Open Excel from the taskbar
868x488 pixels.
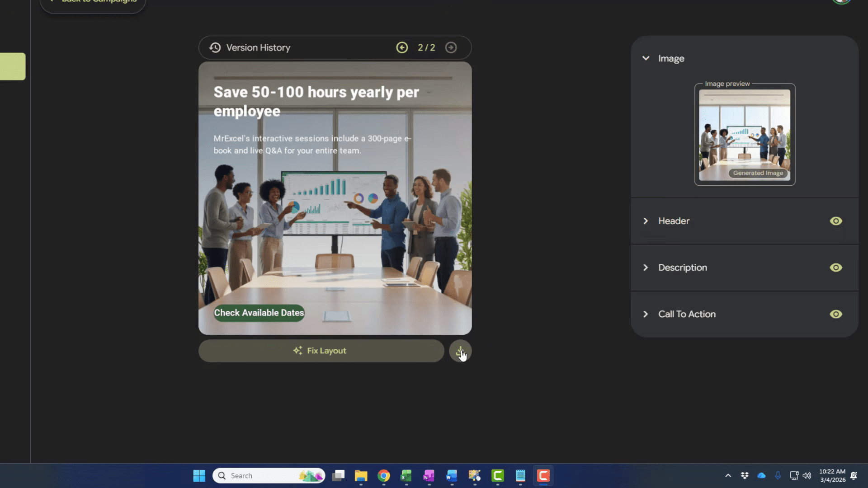(x=406, y=475)
